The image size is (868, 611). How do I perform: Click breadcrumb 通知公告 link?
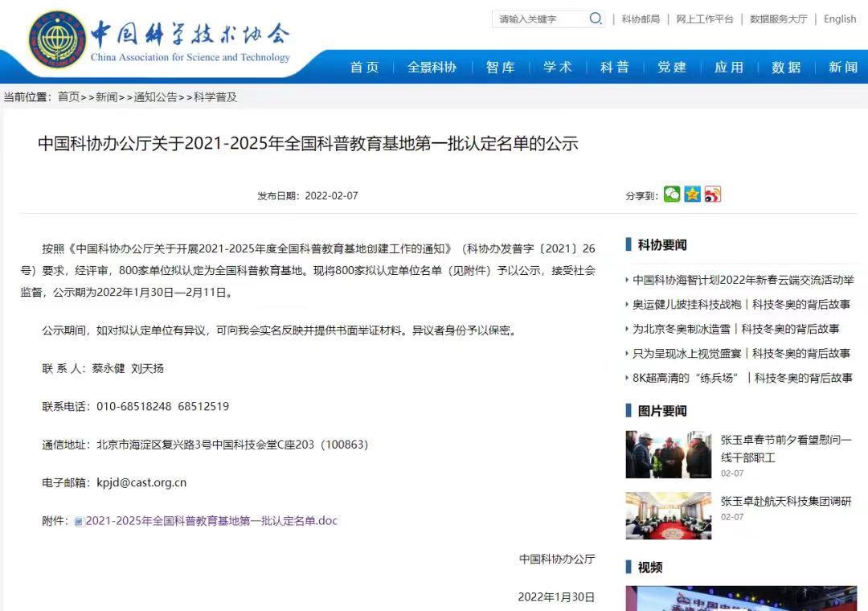[x=156, y=97]
